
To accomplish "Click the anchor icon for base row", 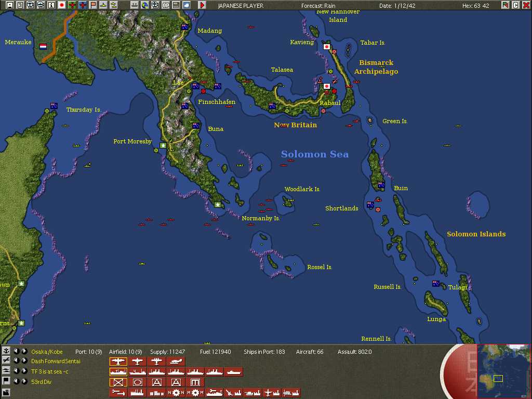I will (6, 351).
